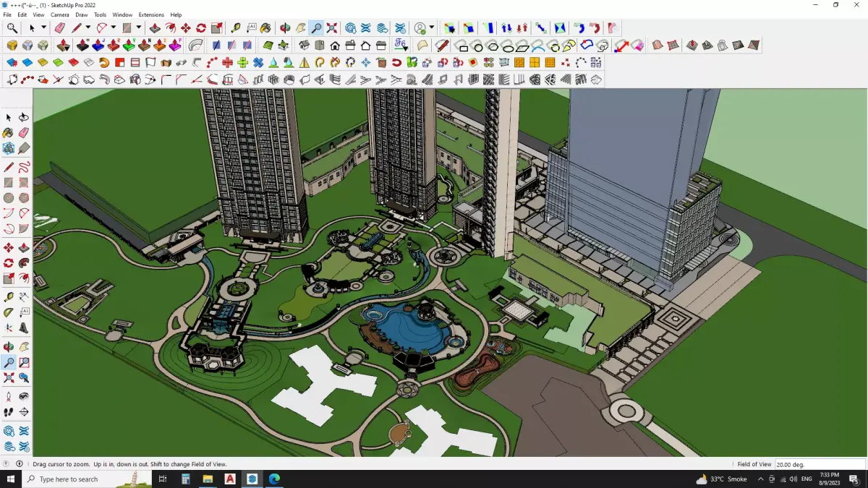Screen dimensions: 868x488
Task: Open dropdown beside user account icon
Action: [x=431, y=27]
